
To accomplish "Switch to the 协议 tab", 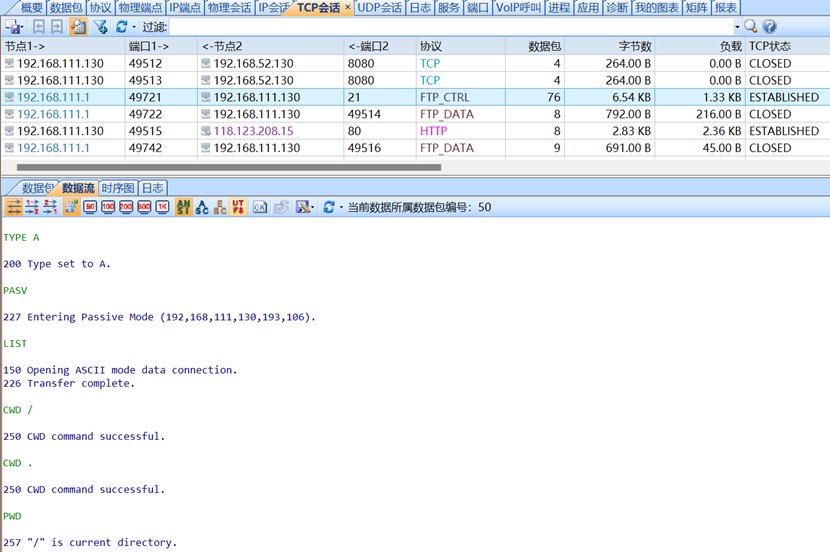I will point(101,7).
